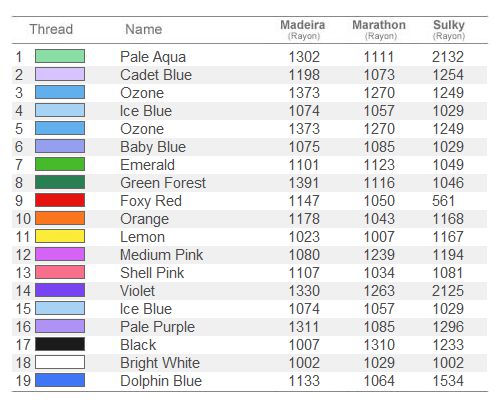Click the Name column header
The image size is (500, 402).
coord(144,29)
